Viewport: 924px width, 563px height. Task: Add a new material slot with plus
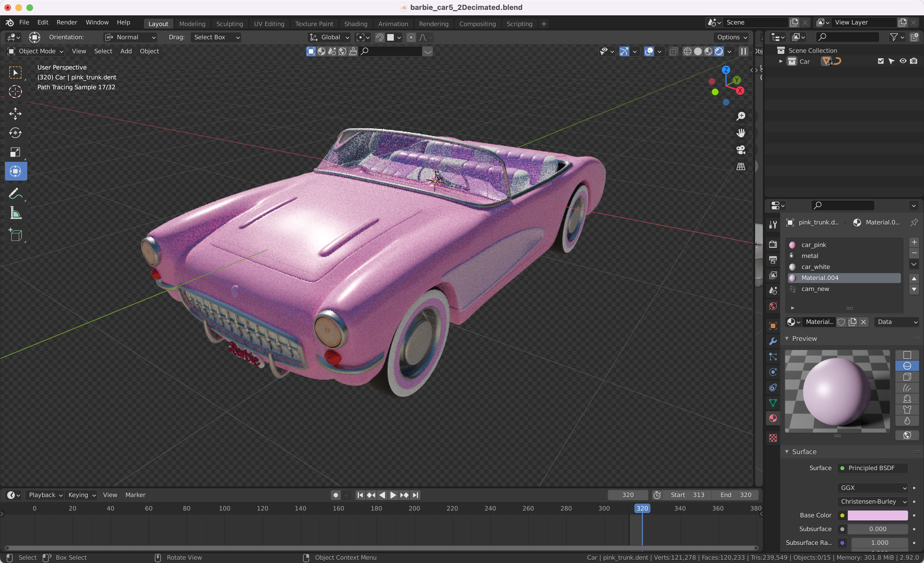pos(914,242)
